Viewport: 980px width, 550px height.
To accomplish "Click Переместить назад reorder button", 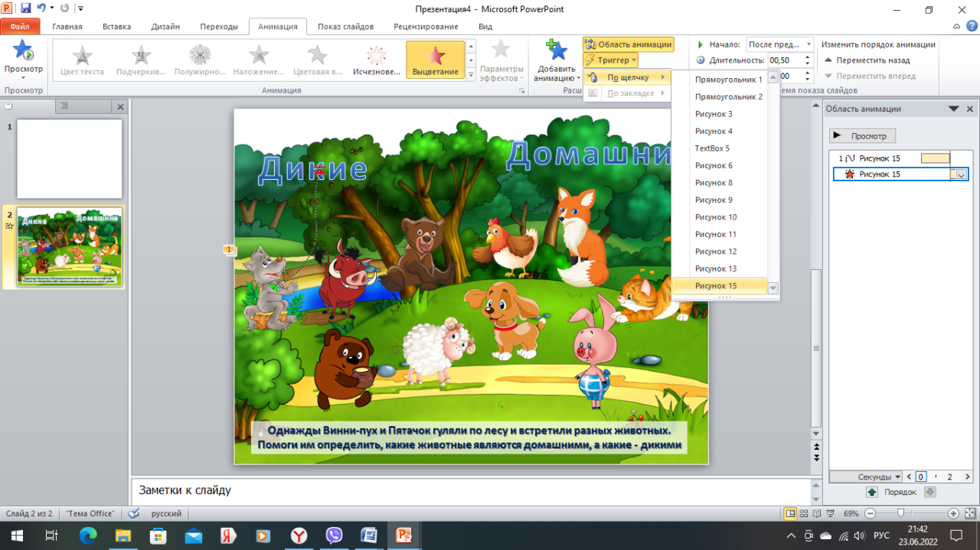I will [x=867, y=60].
